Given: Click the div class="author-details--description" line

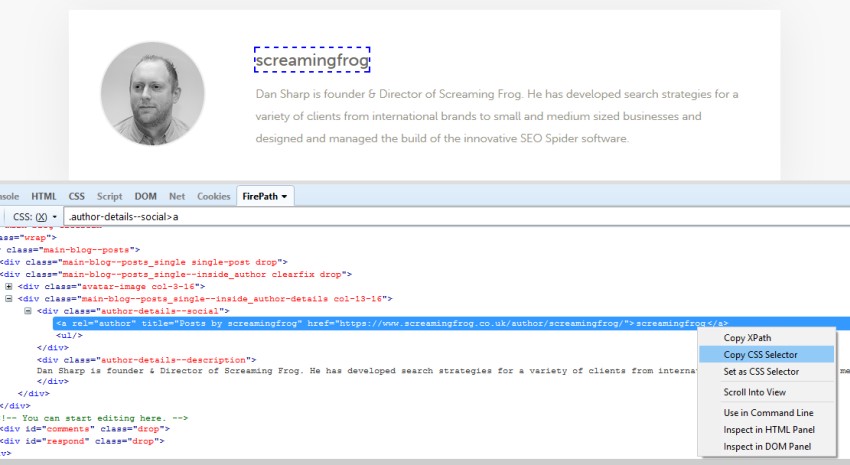Looking at the screenshot, I should tap(146, 360).
